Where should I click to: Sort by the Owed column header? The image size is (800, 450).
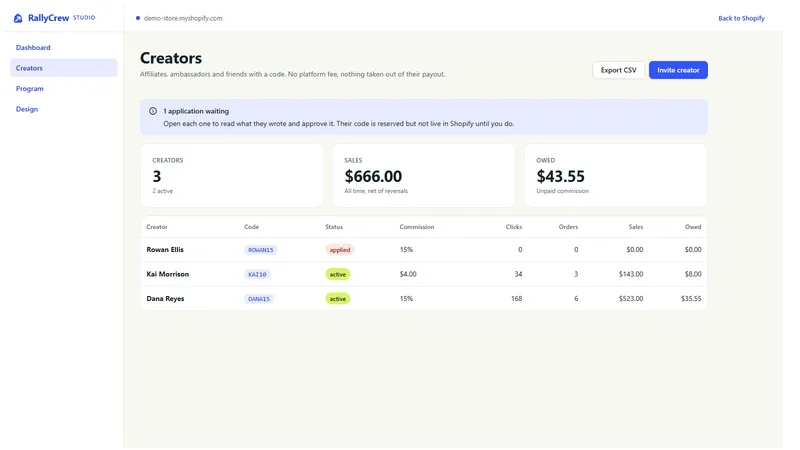693,227
